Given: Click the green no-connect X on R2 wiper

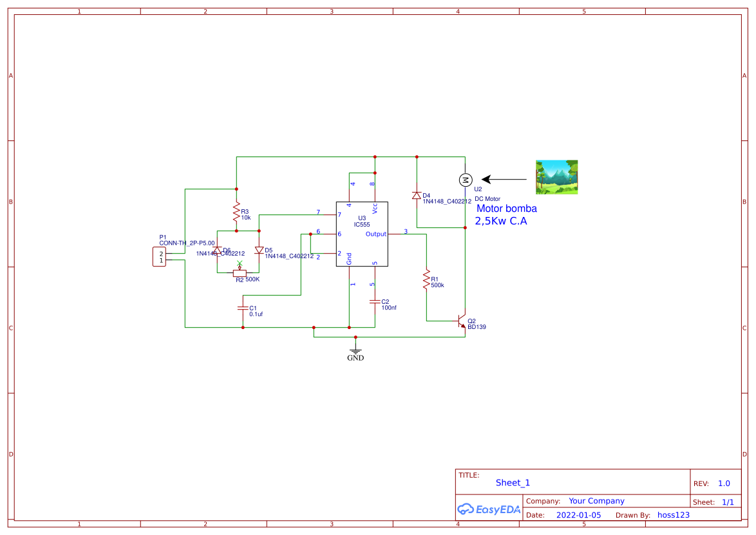Looking at the screenshot, I should [240, 263].
